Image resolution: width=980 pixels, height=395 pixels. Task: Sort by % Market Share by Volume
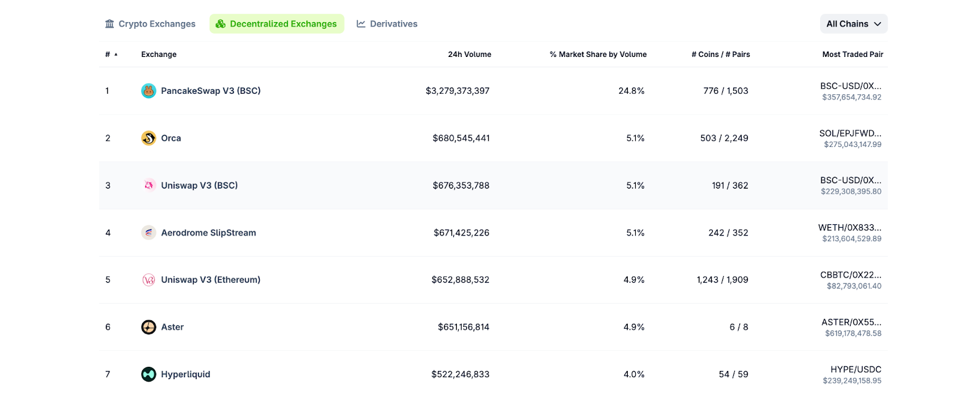598,55
